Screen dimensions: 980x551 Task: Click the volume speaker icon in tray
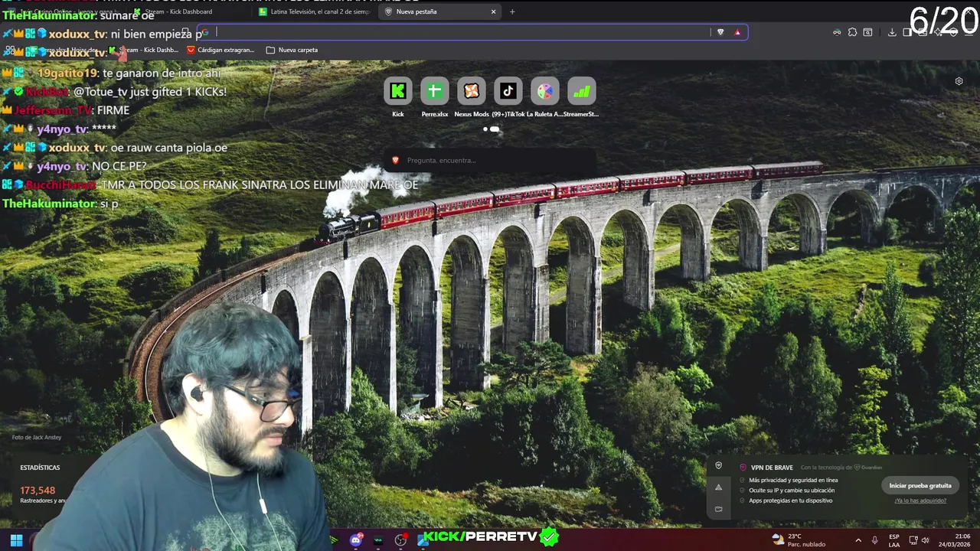925,540
